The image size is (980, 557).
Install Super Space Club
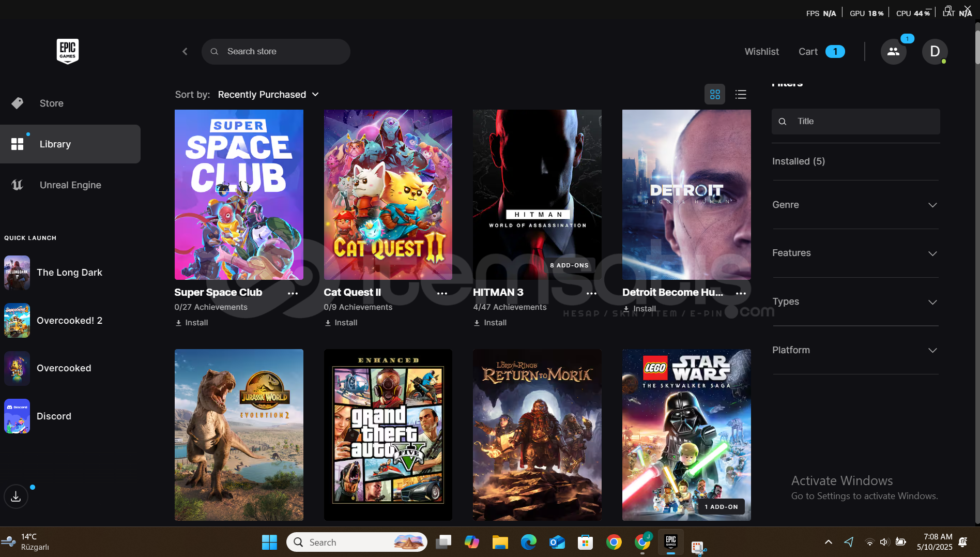point(192,323)
